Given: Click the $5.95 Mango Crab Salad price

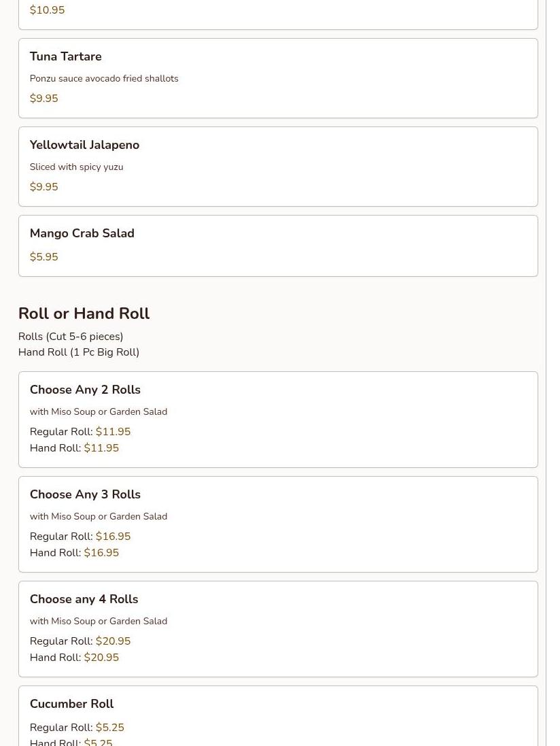Looking at the screenshot, I should pos(43,257).
